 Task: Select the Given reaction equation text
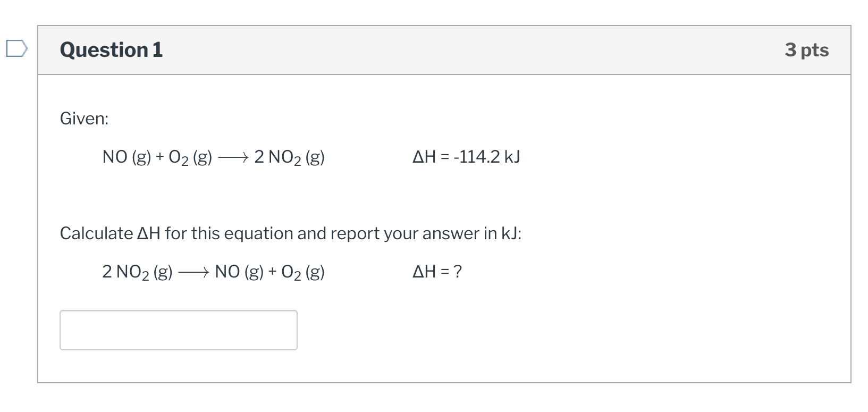[213, 156]
